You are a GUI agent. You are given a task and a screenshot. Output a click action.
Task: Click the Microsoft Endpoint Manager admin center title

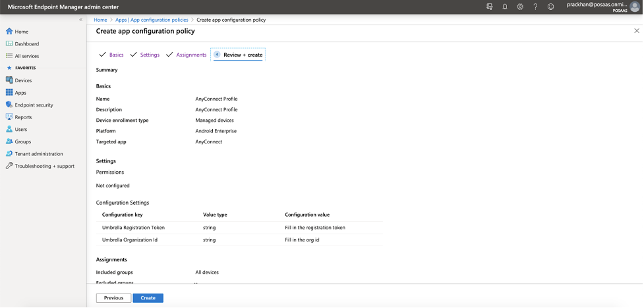point(63,7)
